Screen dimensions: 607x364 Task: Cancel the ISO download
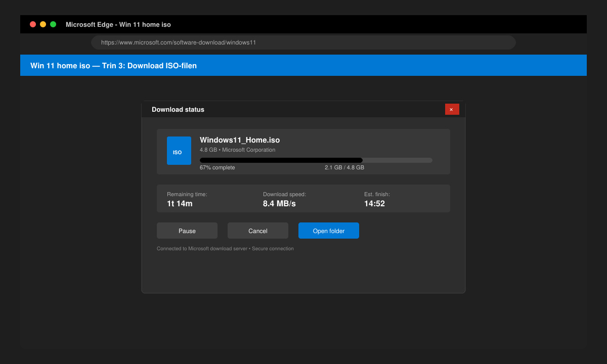[258, 231]
